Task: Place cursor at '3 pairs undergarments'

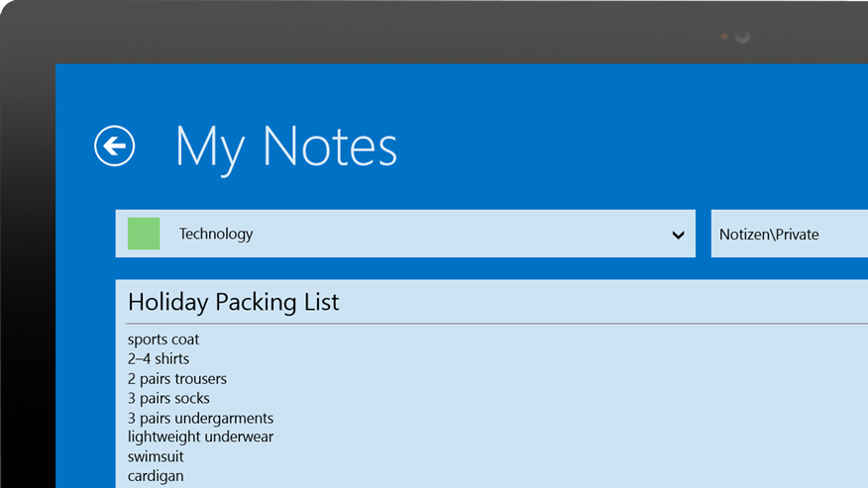Action: (200, 418)
